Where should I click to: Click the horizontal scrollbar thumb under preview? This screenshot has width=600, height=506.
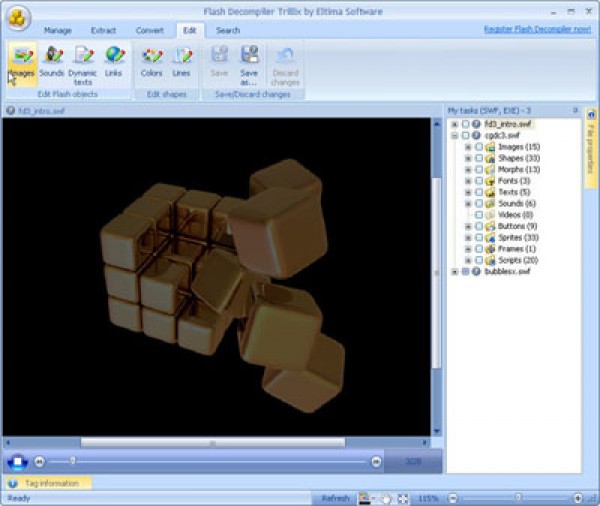point(213,443)
